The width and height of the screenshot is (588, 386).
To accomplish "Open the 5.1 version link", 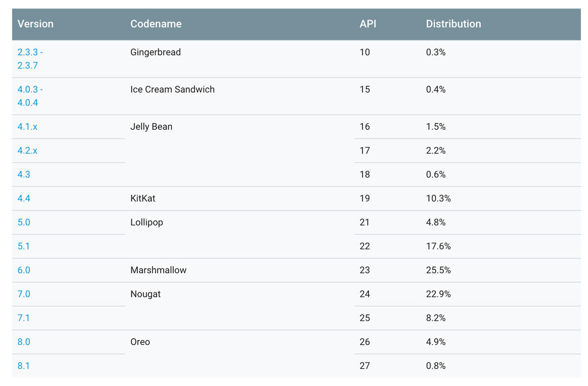I will point(24,246).
